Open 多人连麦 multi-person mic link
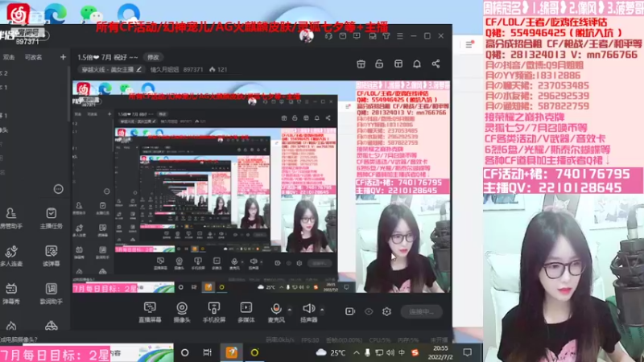The image size is (644, 362). coord(11,256)
